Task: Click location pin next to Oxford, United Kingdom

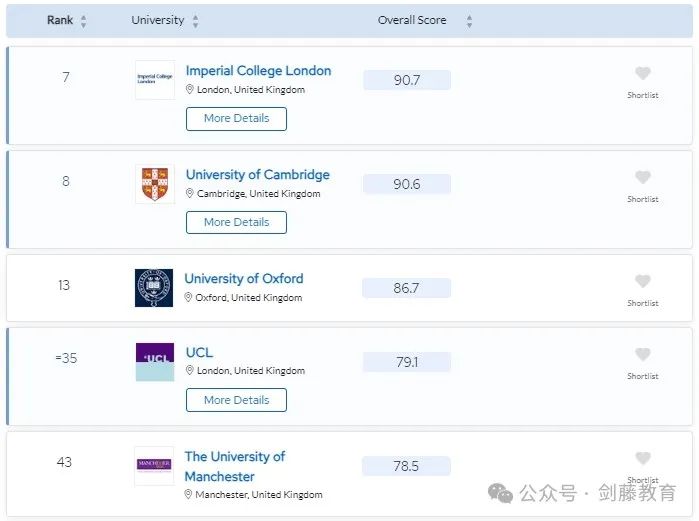Action: [188, 298]
